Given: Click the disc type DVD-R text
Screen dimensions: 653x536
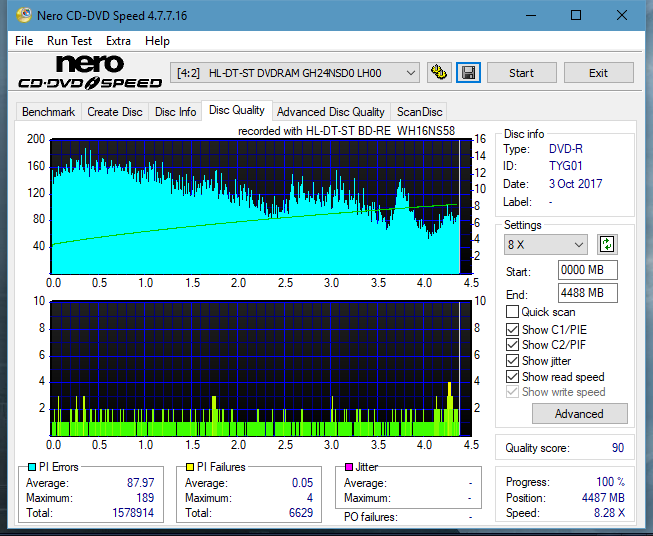Looking at the screenshot, I should click(566, 149).
